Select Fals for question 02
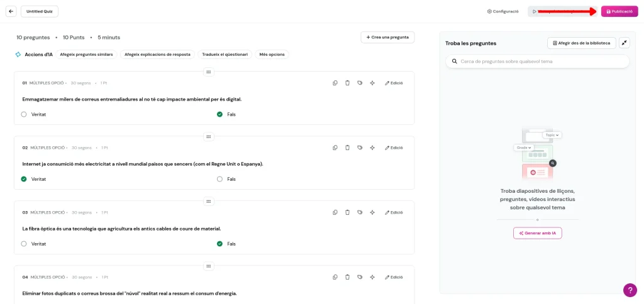Image resolution: width=644 pixels, height=304 pixels. pyautogui.click(x=219, y=179)
